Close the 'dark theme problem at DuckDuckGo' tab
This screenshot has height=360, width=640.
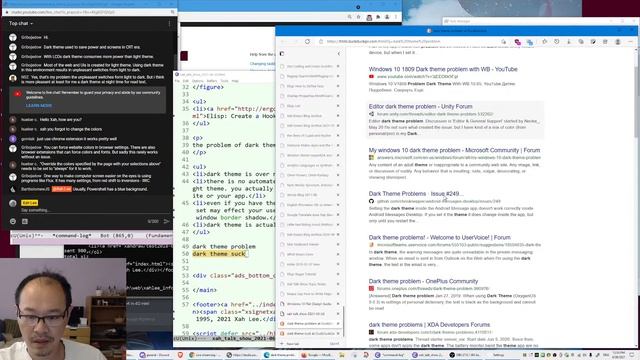pyautogui.click(x=338, y=324)
